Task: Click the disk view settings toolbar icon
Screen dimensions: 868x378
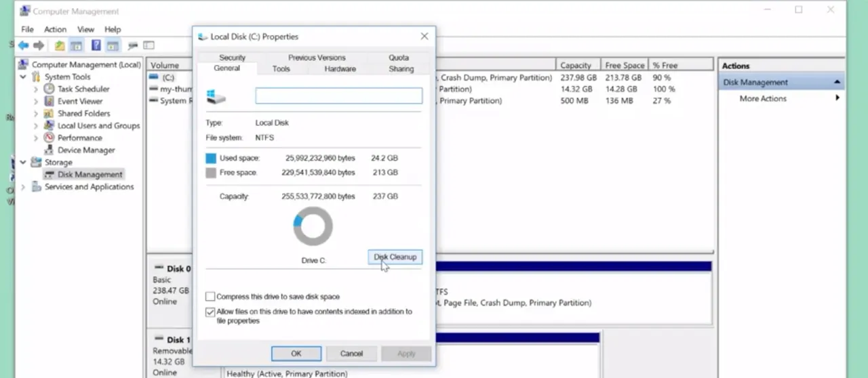Action: (149, 45)
